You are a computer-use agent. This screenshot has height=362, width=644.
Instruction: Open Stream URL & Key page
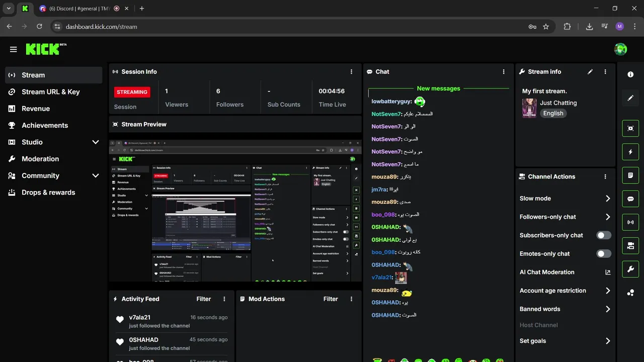click(x=54, y=92)
